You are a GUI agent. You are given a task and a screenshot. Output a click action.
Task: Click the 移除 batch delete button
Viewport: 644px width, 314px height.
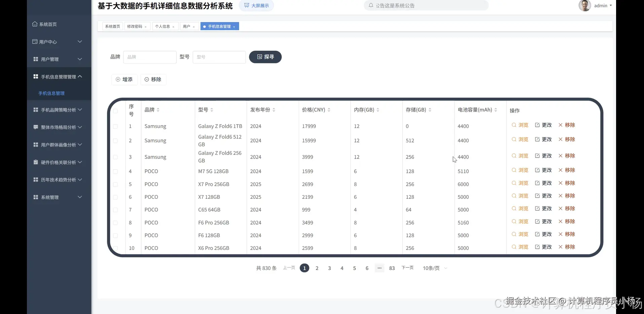[153, 80]
